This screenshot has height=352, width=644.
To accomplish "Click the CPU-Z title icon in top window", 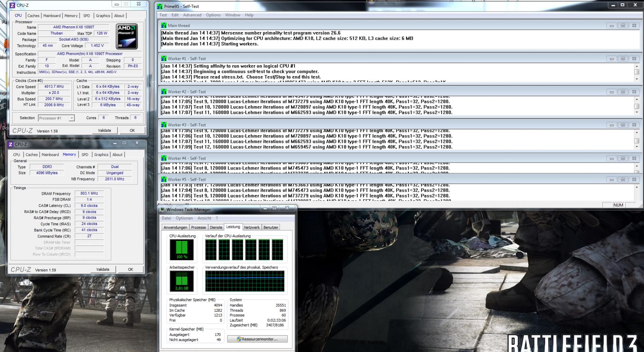I will click(12, 5).
